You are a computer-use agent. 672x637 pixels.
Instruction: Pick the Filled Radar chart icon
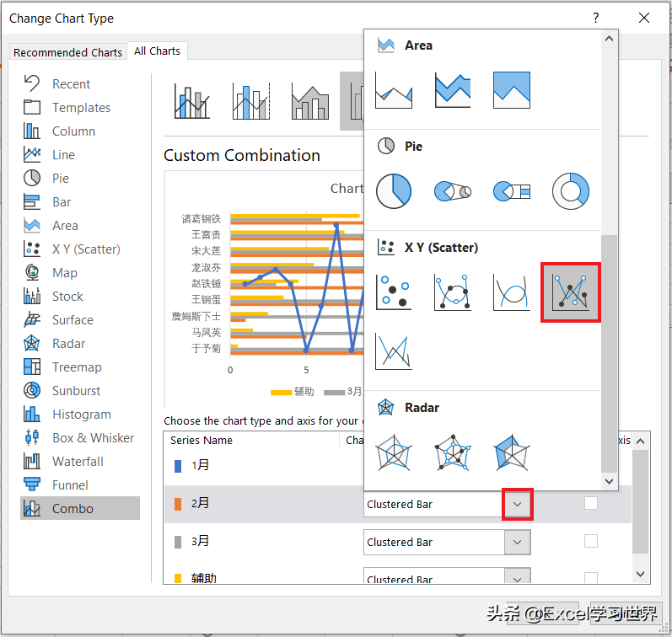[511, 452]
